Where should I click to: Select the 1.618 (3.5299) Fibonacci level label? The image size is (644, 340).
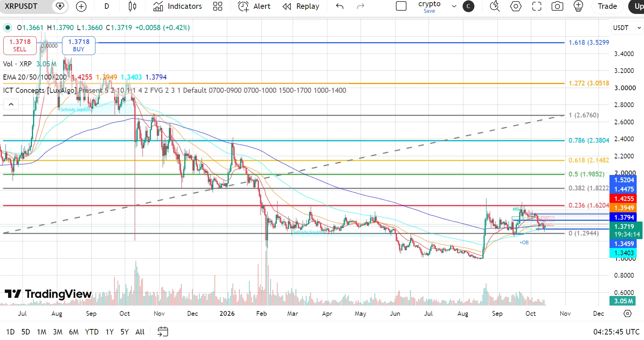[589, 43]
